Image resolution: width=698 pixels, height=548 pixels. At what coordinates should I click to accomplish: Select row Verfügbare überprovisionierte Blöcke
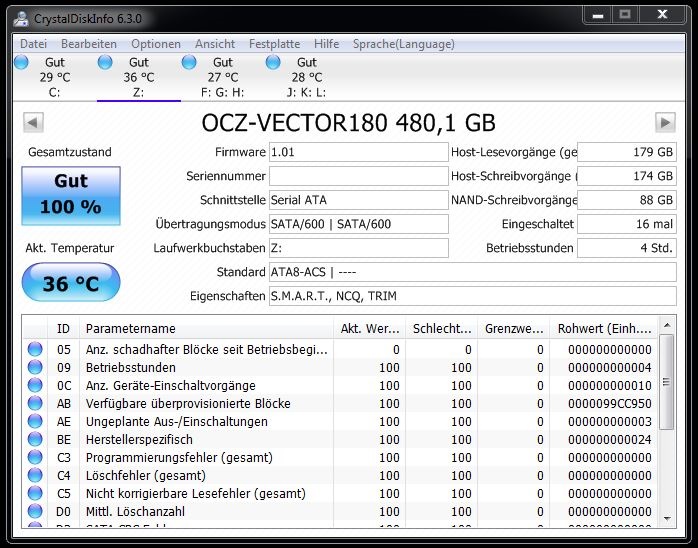(x=340, y=403)
